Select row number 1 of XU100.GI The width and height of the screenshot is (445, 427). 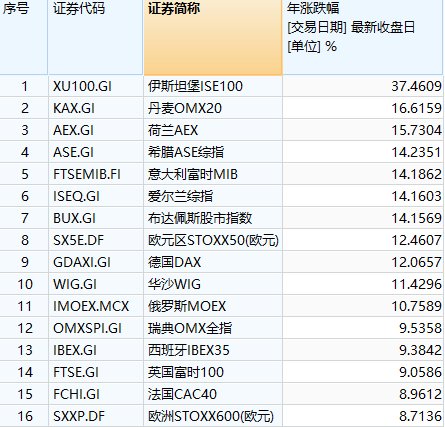(24, 86)
